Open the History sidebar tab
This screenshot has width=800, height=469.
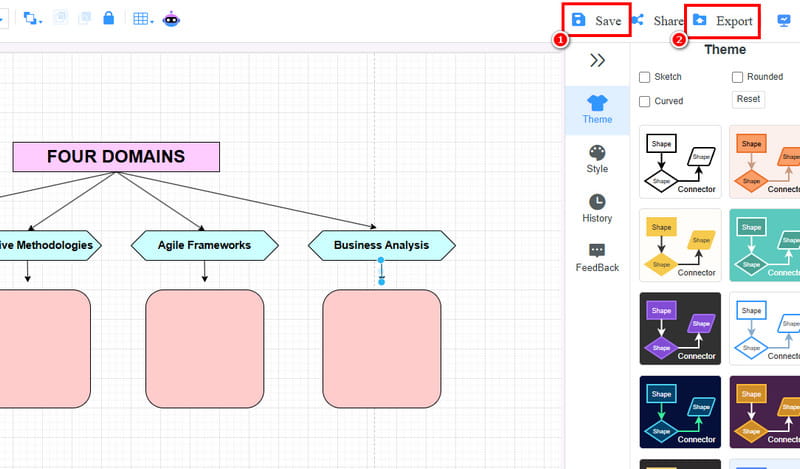click(x=597, y=208)
